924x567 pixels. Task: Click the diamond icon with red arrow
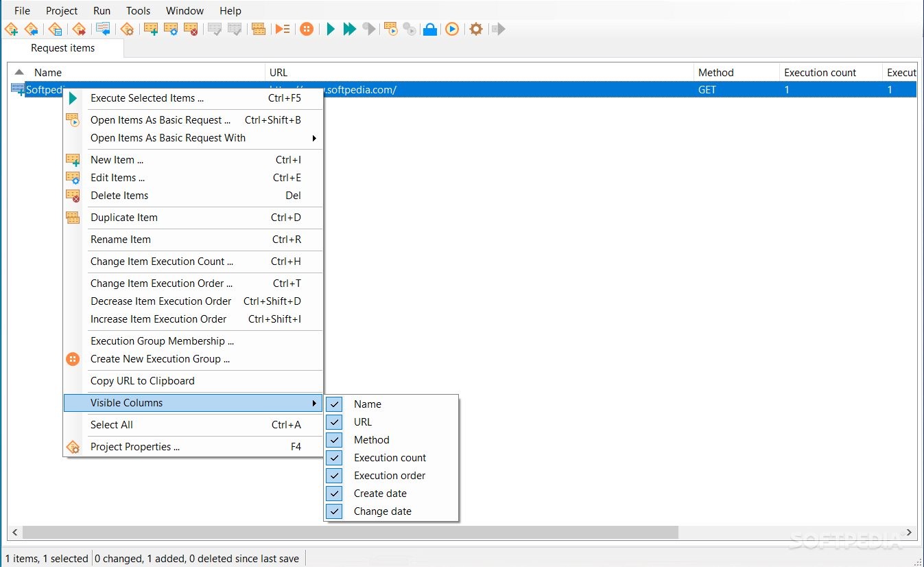coord(79,29)
